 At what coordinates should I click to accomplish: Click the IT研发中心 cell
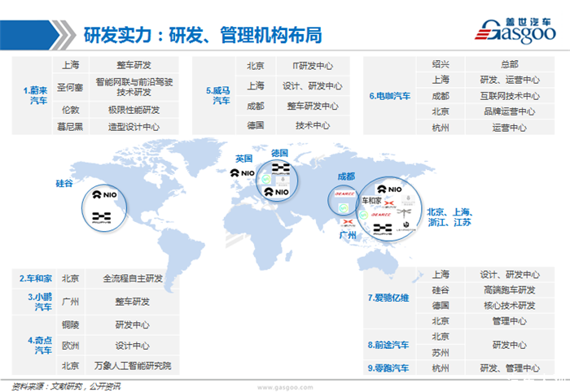pyautogui.click(x=313, y=66)
